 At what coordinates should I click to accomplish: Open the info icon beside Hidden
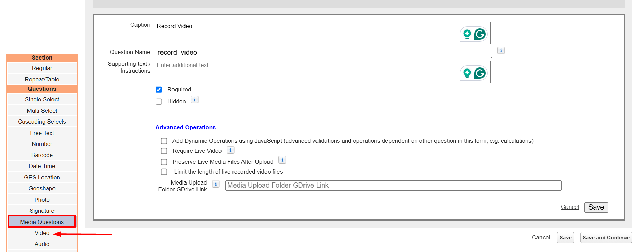coord(194,100)
